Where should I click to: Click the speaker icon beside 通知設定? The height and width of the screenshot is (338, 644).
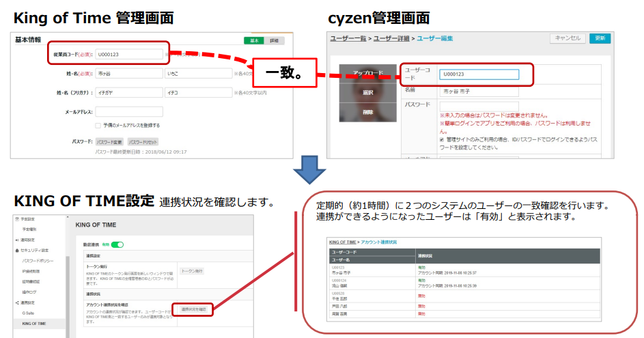coord(17,240)
